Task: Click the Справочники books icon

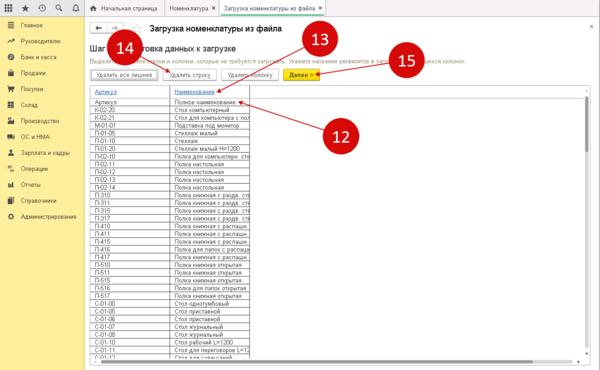Action: [x=11, y=200]
